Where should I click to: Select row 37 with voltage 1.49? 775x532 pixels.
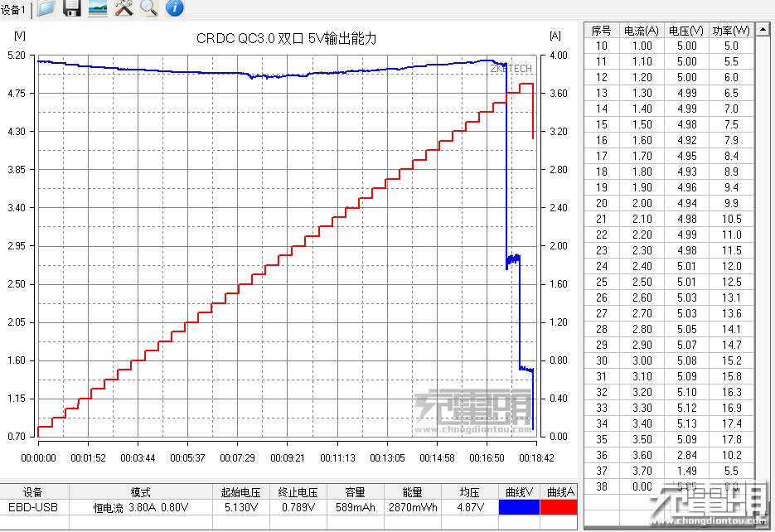[x=669, y=471]
